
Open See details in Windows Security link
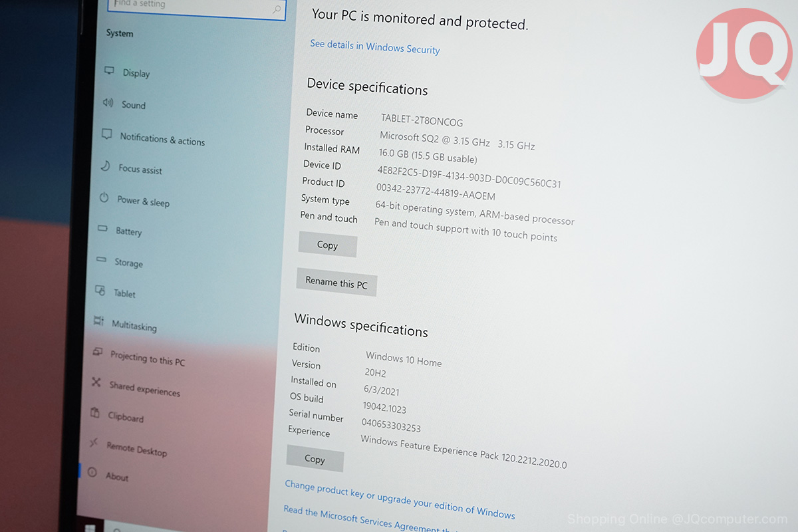click(375, 47)
